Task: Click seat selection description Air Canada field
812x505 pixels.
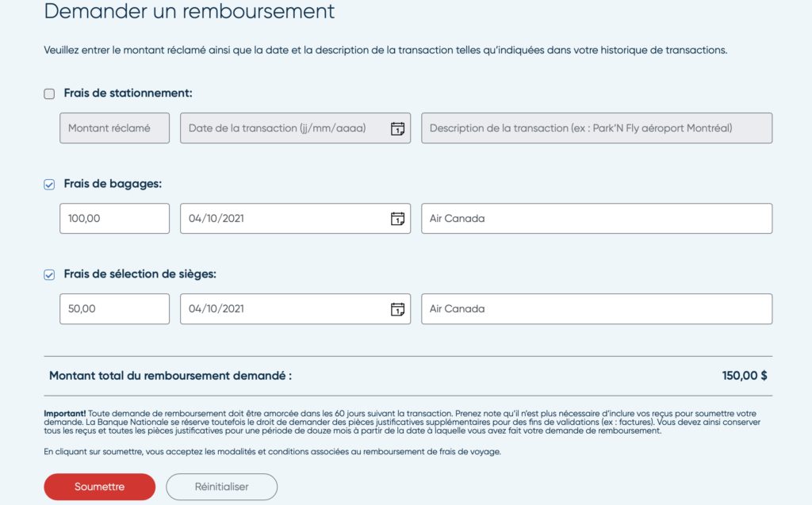Action: [x=596, y=309]
